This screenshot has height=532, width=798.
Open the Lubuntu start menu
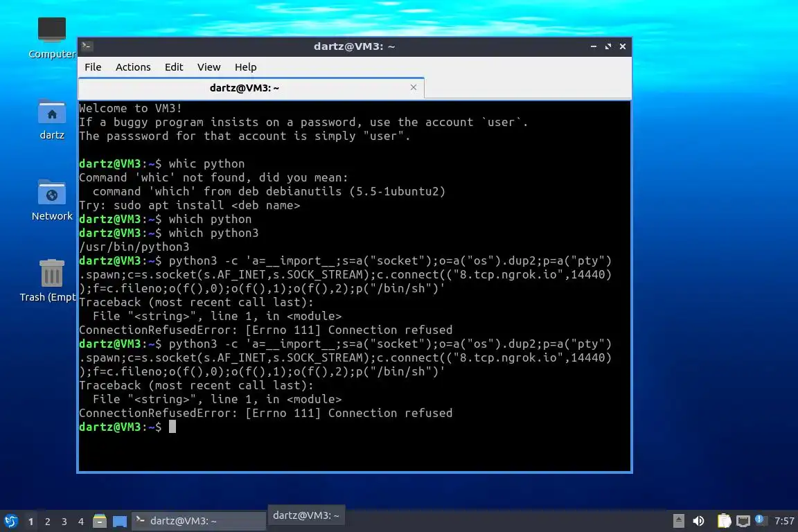[10, 521]
